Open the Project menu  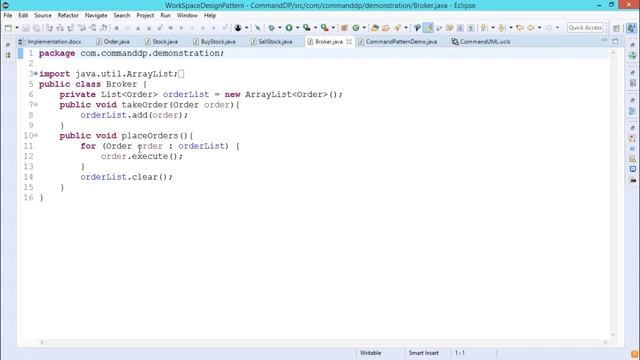click(145, 16)
